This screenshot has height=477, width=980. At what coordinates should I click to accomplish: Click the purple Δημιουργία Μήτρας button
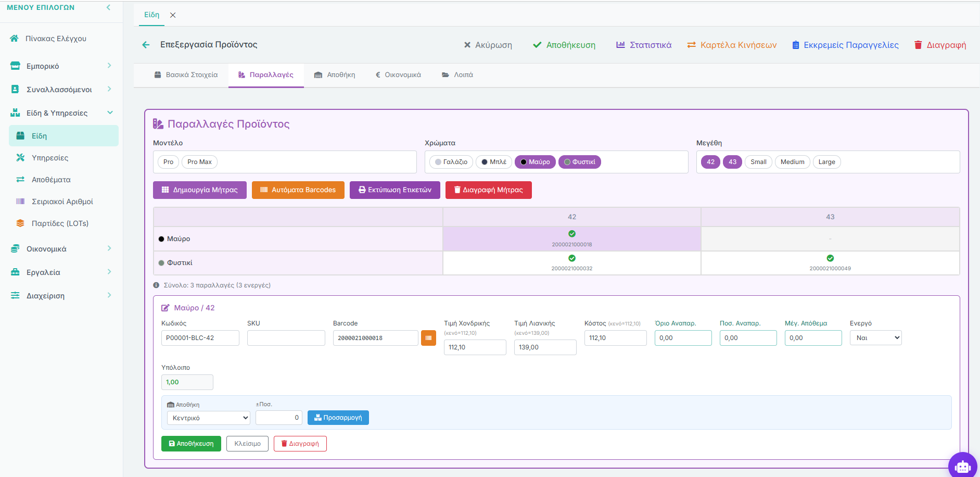[x=200, y=190]
